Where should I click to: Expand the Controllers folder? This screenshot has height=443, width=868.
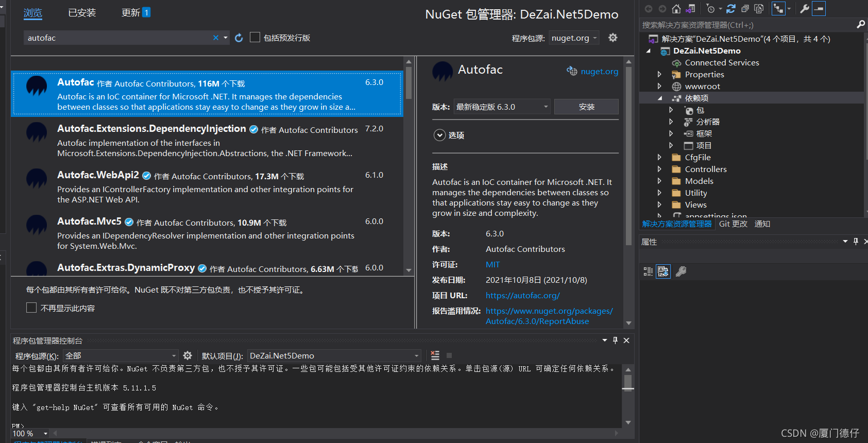pyautogui.click(x=659, y=169)
